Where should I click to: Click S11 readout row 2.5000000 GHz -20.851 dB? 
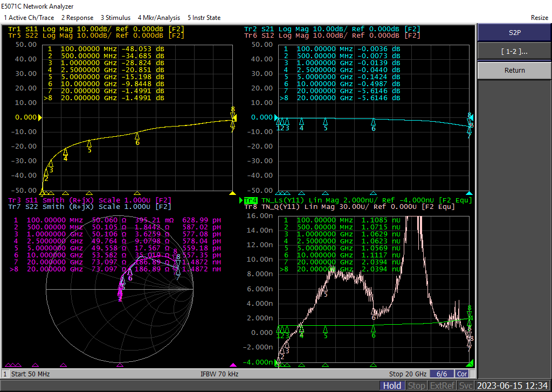click(106, 70)
